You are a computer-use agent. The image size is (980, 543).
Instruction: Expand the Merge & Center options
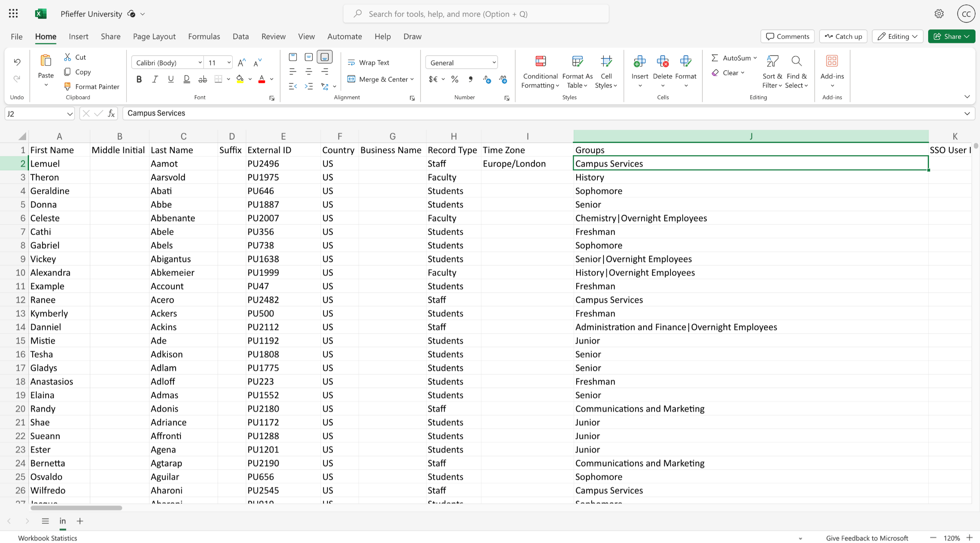click(412, 79)
